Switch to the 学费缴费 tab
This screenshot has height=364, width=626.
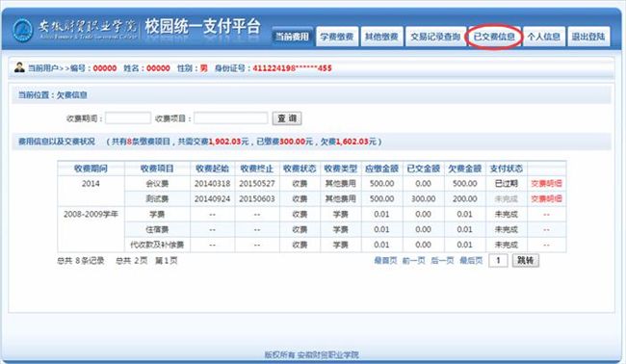click(x=337, y=37)
